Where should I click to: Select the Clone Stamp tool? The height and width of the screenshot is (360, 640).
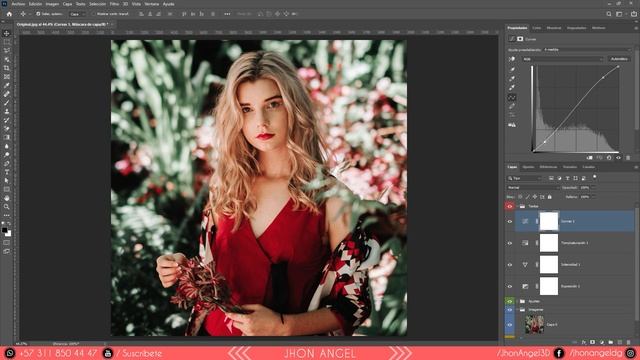(7, 111)
